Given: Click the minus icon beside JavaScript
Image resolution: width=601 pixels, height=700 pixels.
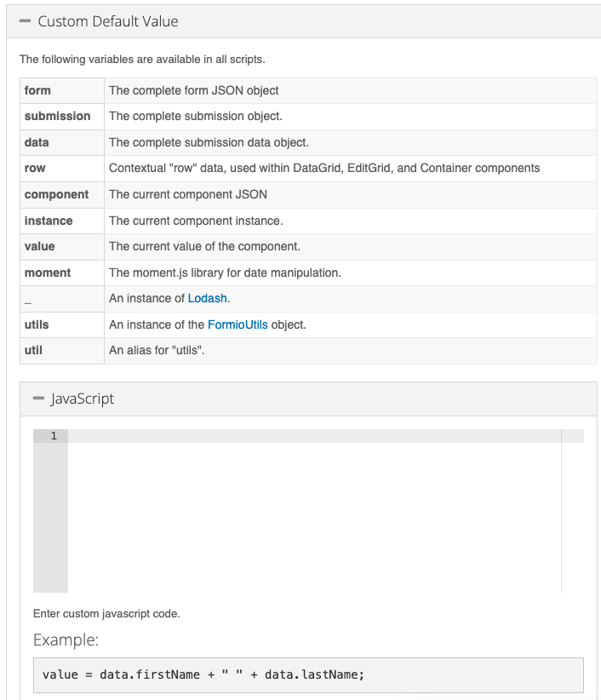Looking at the screenshot, I should click(38, 399).
